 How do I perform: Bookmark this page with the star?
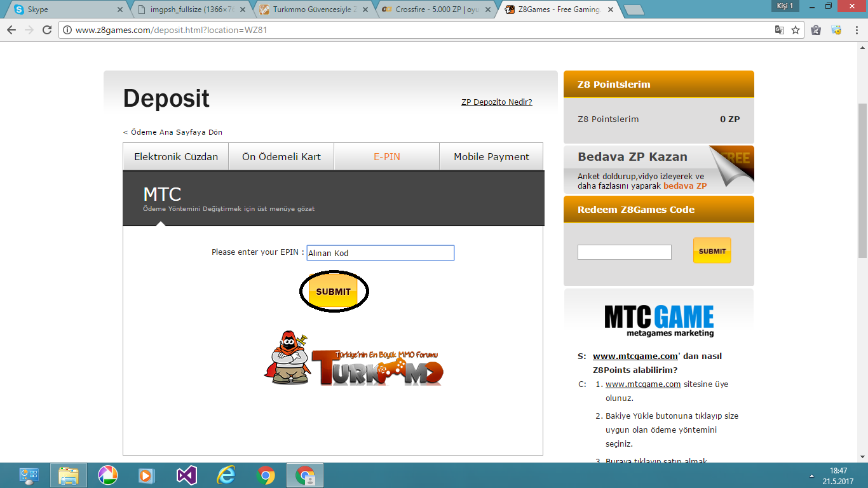click(796, 30)
